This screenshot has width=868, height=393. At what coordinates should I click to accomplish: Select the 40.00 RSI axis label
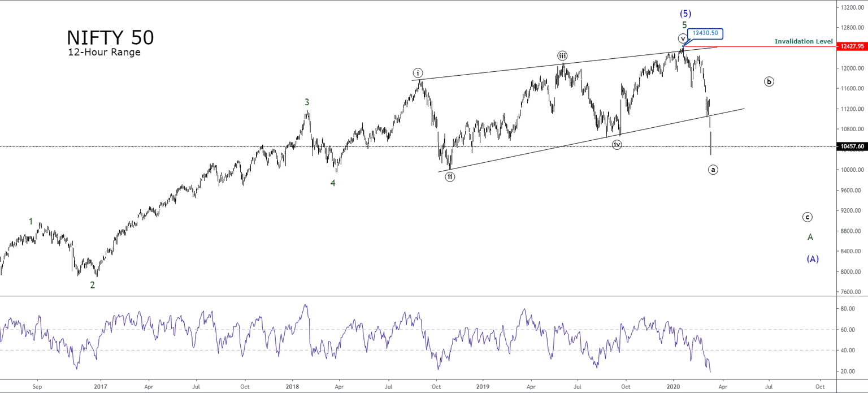pos(847,351)
